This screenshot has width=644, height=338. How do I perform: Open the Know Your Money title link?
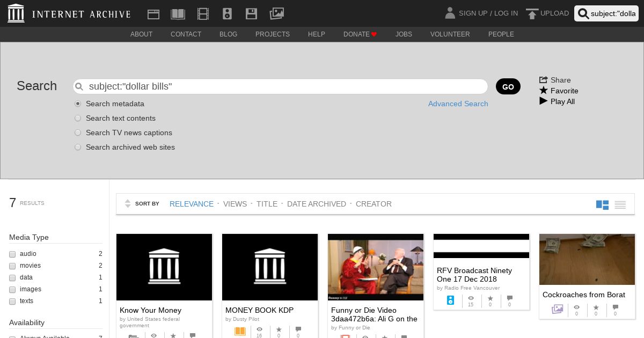coord(150,310)
